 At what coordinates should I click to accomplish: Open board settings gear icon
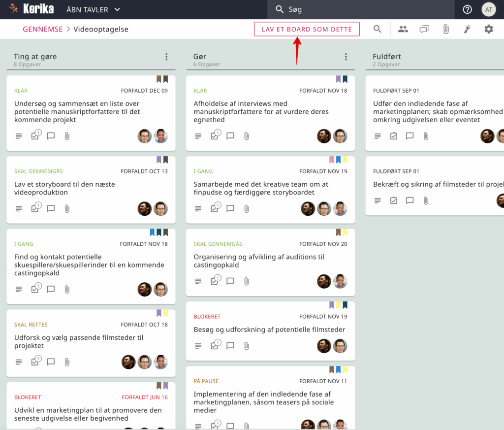(x=488, y=29)
